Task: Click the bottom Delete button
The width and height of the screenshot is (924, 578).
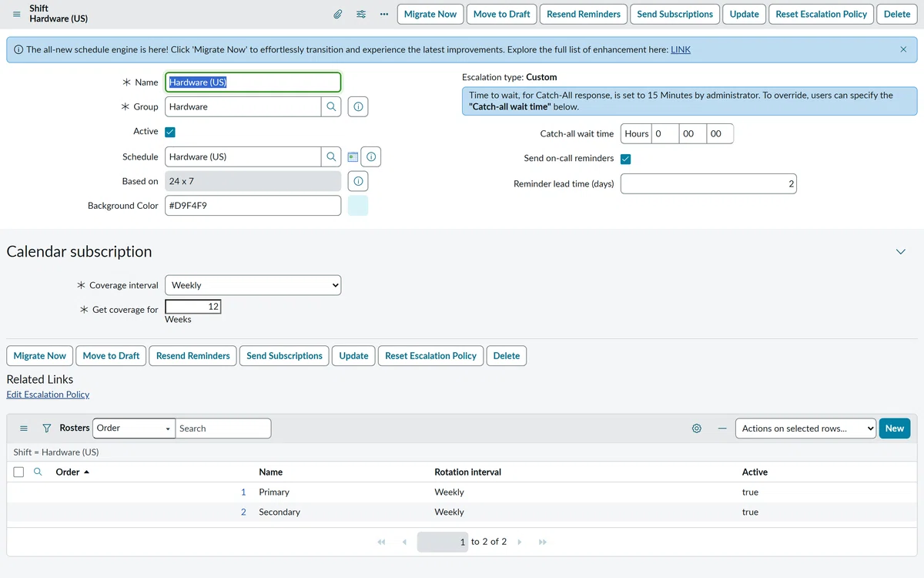Action: (507, 356)
